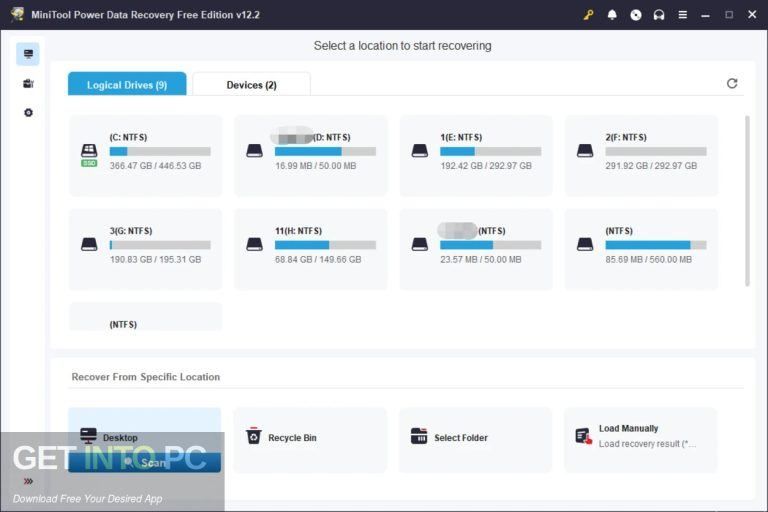Click the Recover From Specific Location heading

click(145, 377)
